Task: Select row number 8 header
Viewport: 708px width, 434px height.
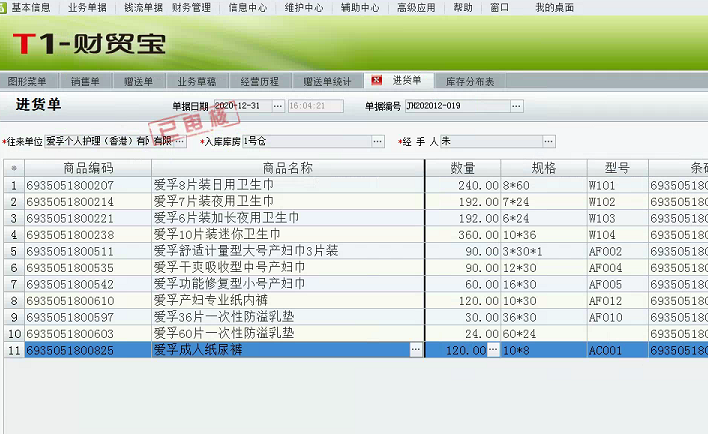Action: [14, 300]
